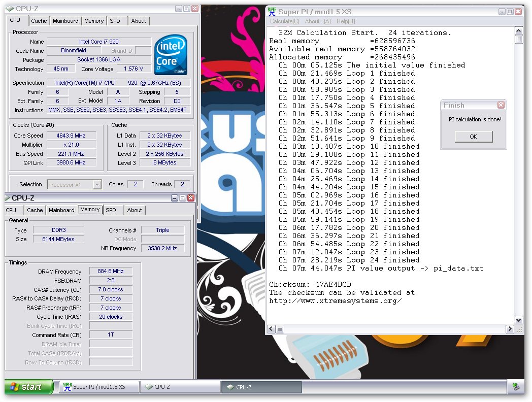Open Mainboard tab in lower CPU-Z window

pyautogui.click(x=61, y=210)
